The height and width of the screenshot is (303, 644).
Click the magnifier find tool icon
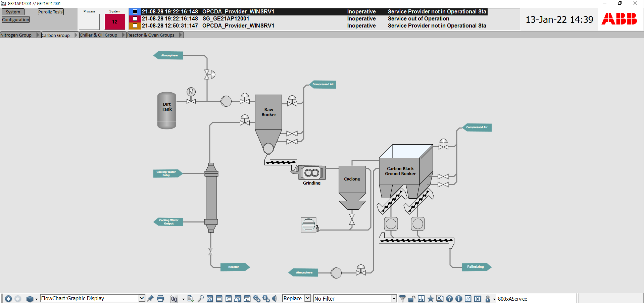200,298
